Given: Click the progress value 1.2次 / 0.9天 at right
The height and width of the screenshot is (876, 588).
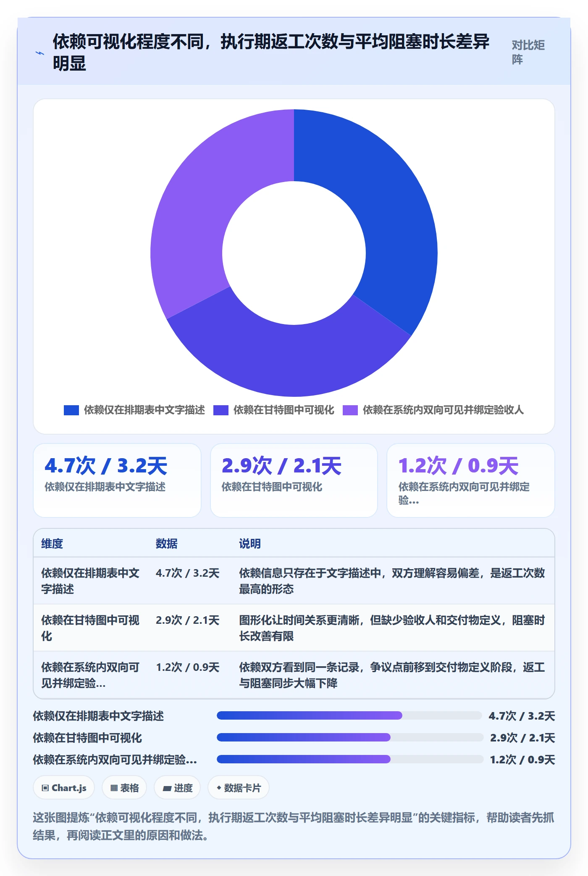Looking at the screenshot, I should click(x=522, y=760).
